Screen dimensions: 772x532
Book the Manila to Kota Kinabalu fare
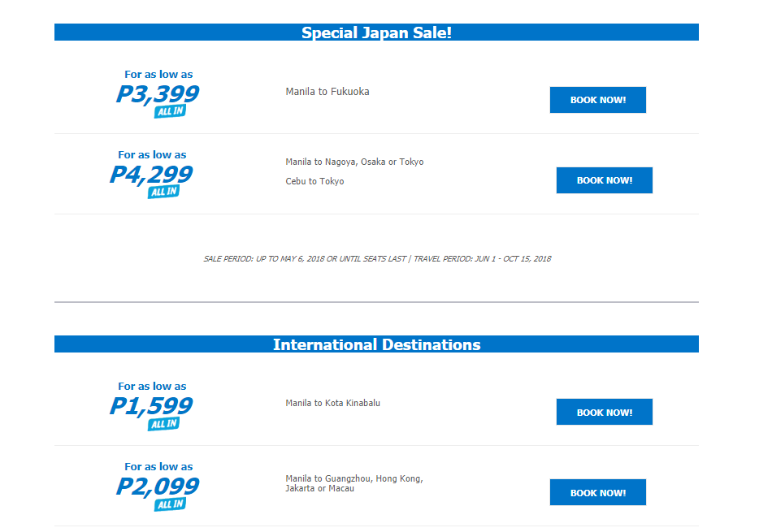click(x=604, y=412)
